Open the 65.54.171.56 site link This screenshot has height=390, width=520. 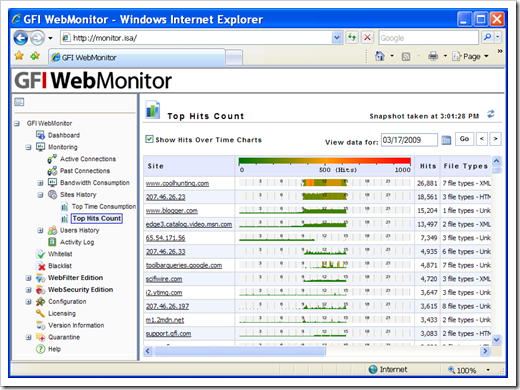(x=165, y=238)
